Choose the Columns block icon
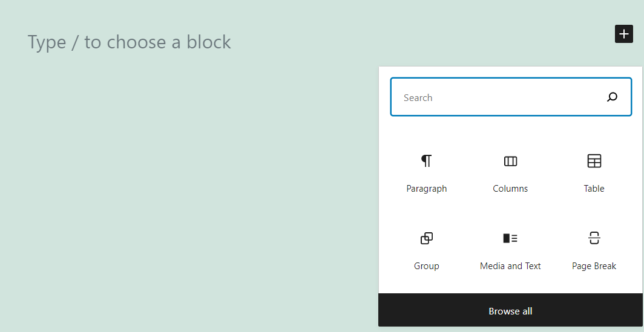The image size is (644, 332). pyautogui.click(x=510, y=161)
